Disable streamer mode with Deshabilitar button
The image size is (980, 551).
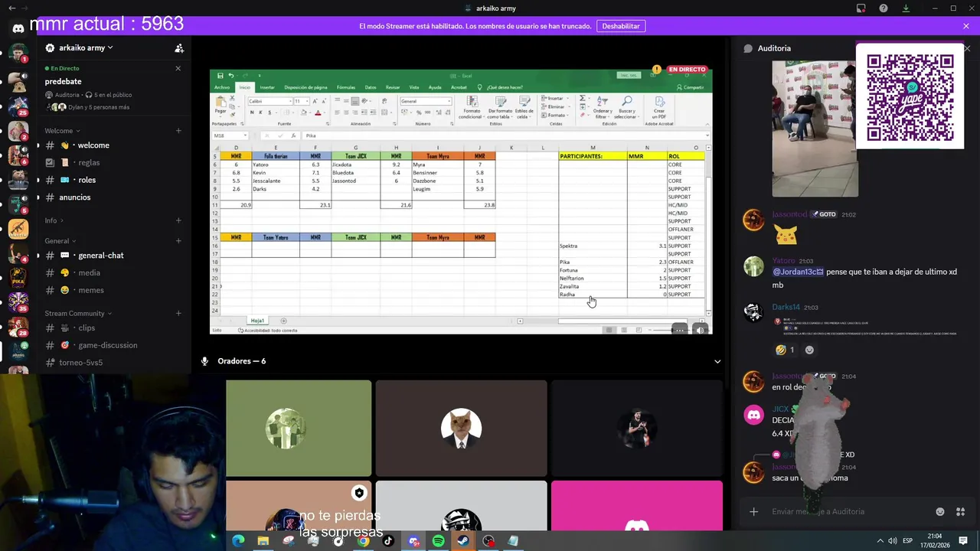(621, 26)
